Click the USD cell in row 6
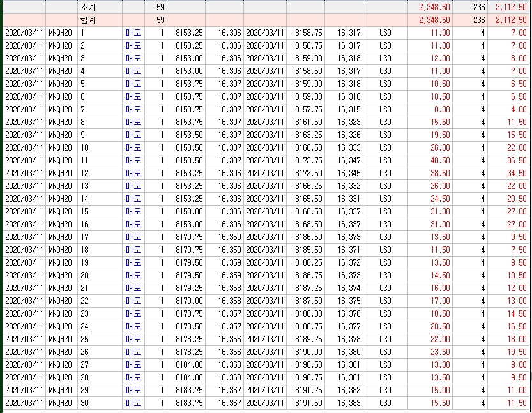Viewport: 532px width, 413px height. (x=385, y=96)
